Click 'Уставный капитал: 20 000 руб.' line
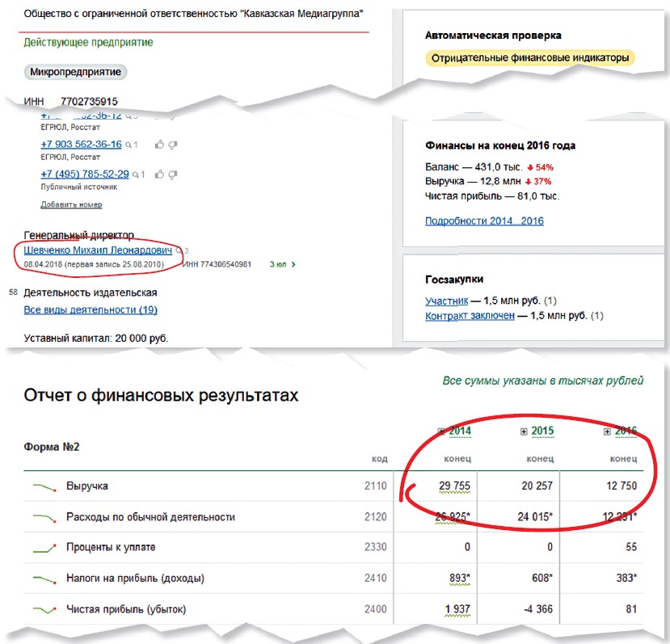The height and width of the screenshot is (644, 670). click(x=96, y=339)
